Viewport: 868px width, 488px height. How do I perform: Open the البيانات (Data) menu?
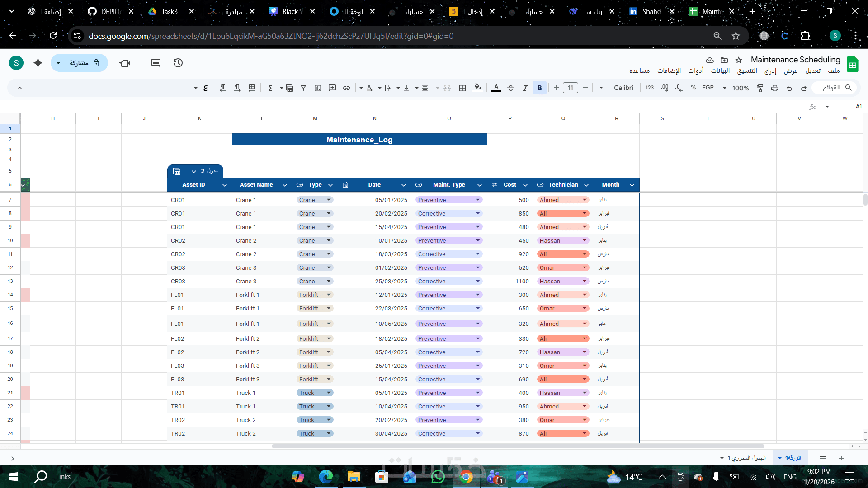(x=720, y=71)
